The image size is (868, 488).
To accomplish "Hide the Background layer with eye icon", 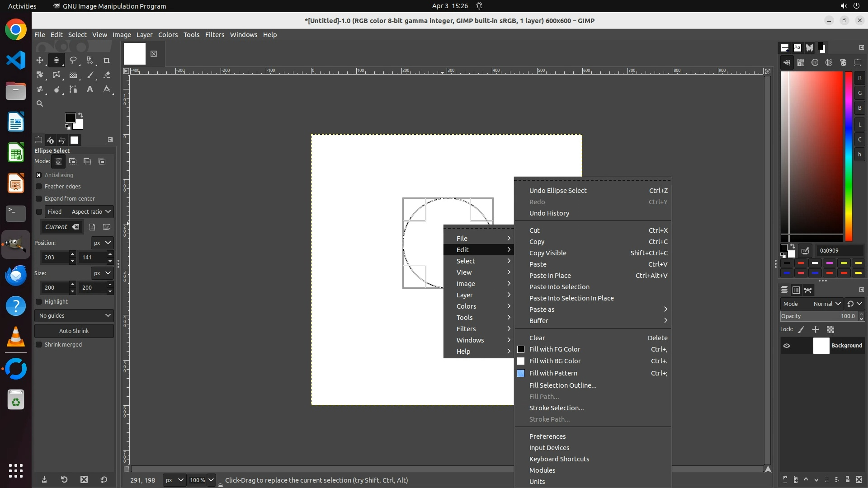I will coord(787,346).
